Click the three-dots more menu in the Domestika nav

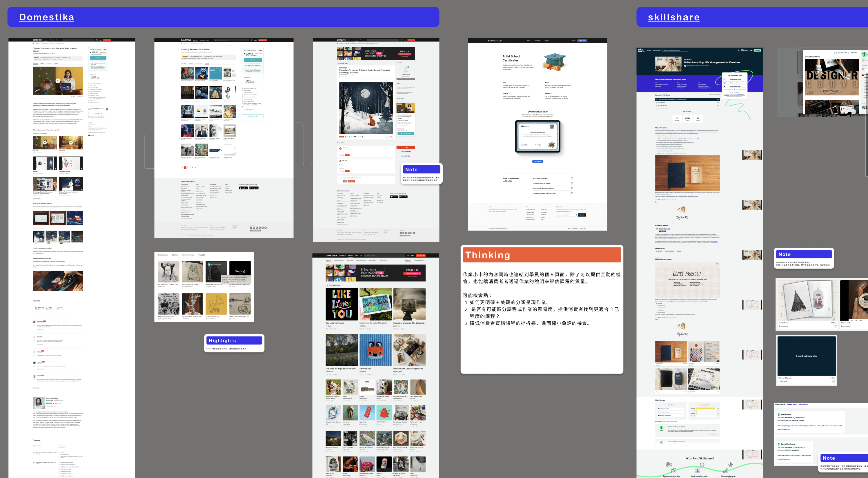tap(361, 256)
